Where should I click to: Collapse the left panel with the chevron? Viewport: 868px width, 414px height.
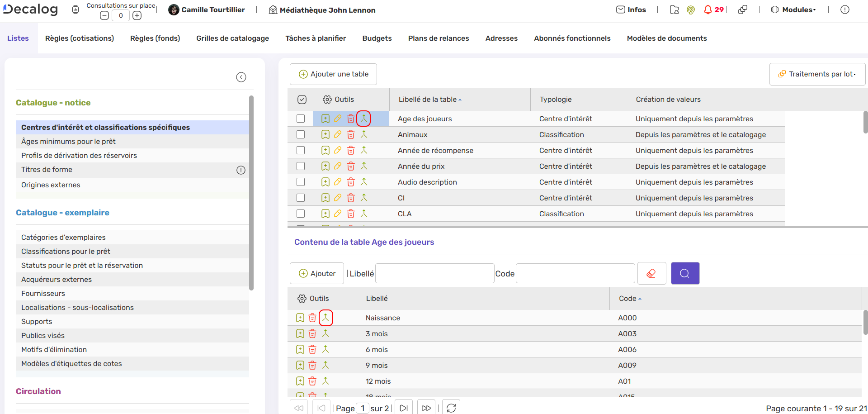[241, 77]
